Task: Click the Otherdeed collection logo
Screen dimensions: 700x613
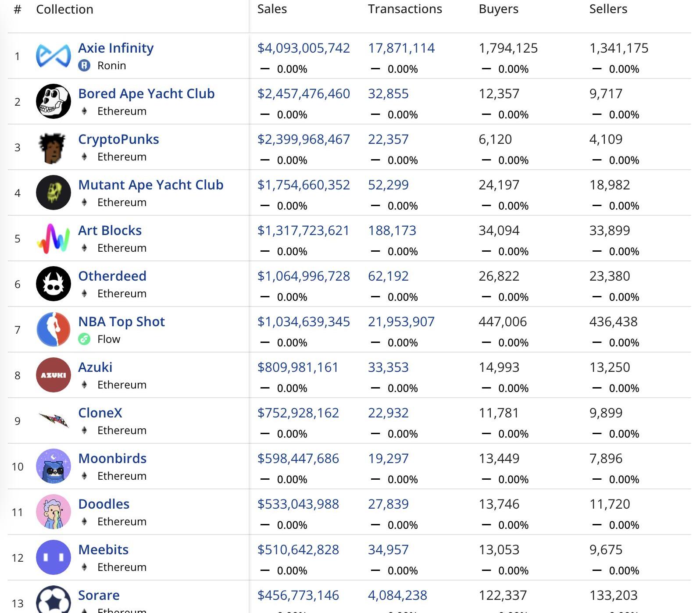Action: coord(53,284)
